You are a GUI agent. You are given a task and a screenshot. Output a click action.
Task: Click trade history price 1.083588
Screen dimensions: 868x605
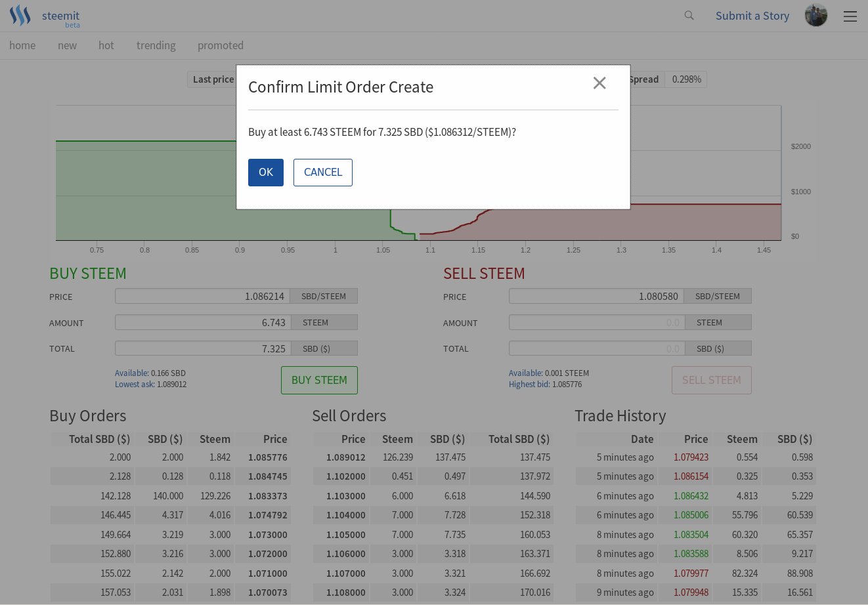coord(691,554)
